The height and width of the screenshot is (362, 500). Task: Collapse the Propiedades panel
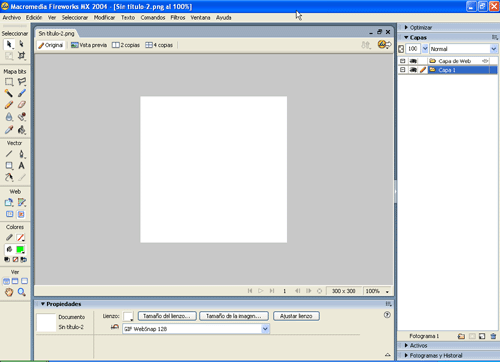[43, 304]
